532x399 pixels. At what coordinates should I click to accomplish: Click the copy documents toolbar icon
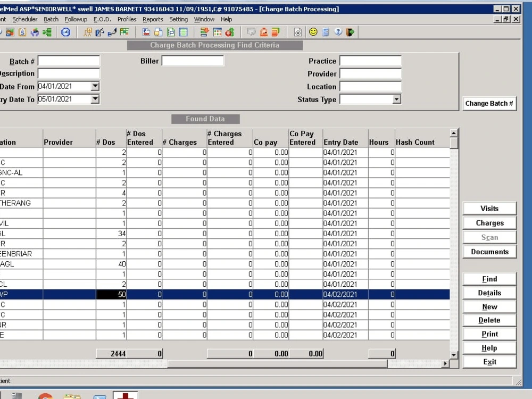point(159,32)
